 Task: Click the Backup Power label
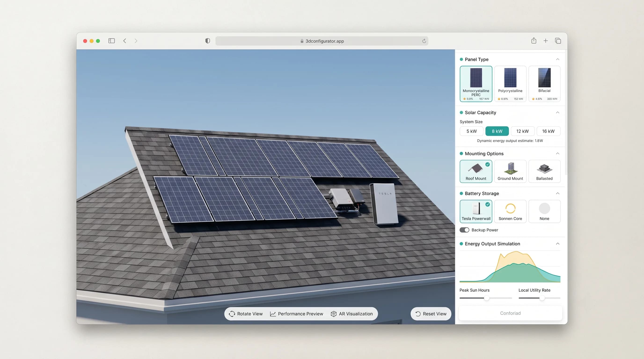(x=484, y=230)
